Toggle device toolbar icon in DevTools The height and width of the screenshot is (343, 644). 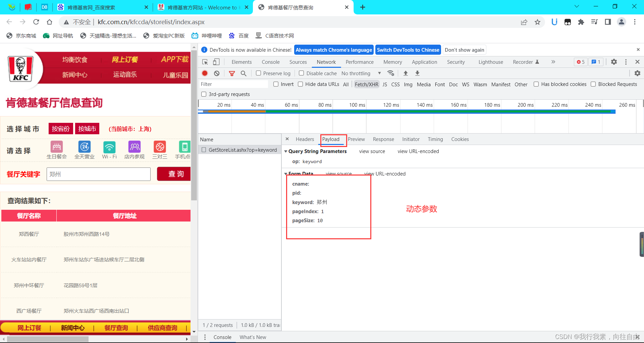click(216, 62)
